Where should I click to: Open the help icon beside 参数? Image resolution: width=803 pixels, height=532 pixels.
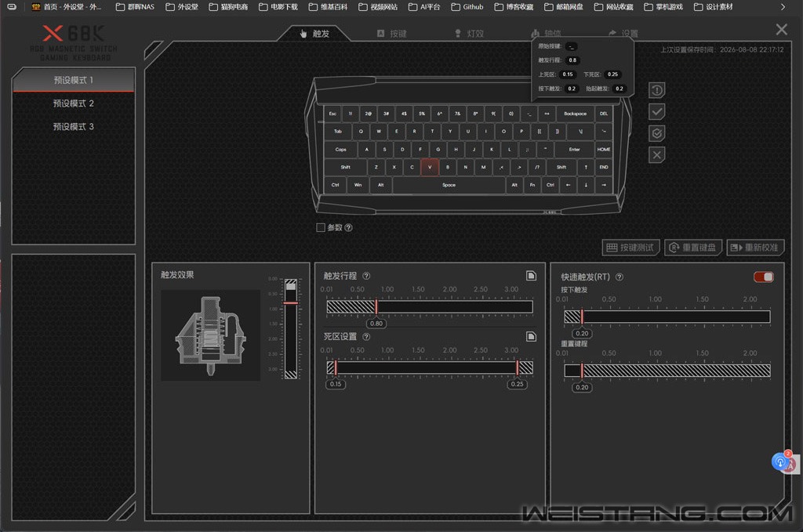(348, 228)
